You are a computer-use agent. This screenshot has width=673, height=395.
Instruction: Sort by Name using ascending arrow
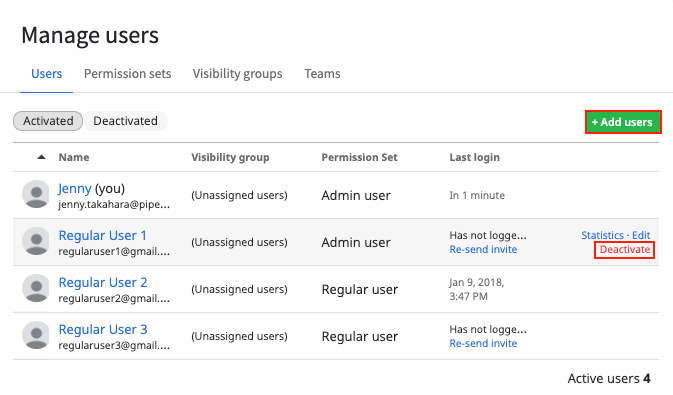41,157
